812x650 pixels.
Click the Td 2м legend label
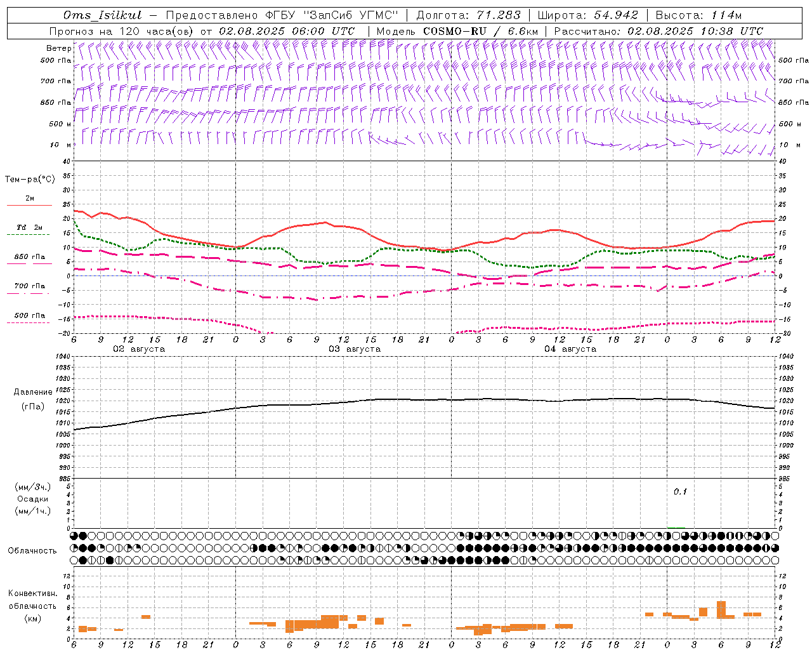click(29, 227)
